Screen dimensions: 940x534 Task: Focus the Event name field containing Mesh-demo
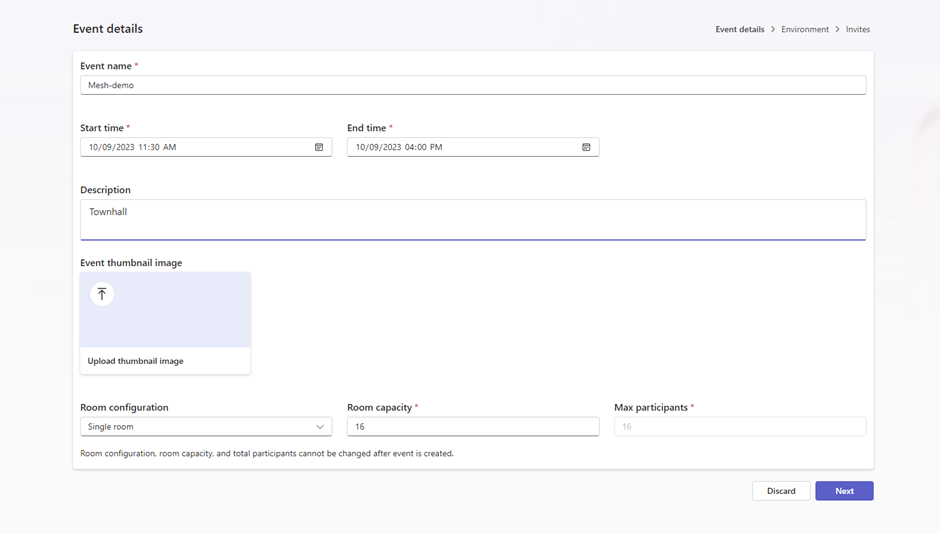point(472,85)
